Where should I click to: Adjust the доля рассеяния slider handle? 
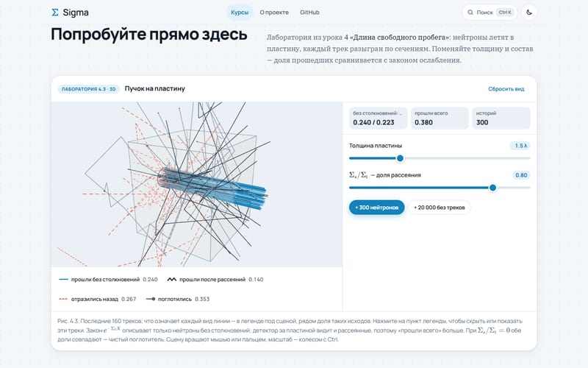(492, 188)
